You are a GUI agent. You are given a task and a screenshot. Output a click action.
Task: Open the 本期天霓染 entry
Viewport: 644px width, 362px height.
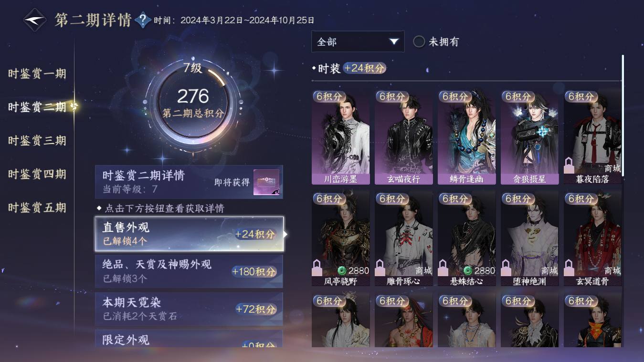(x=189, y=309)
